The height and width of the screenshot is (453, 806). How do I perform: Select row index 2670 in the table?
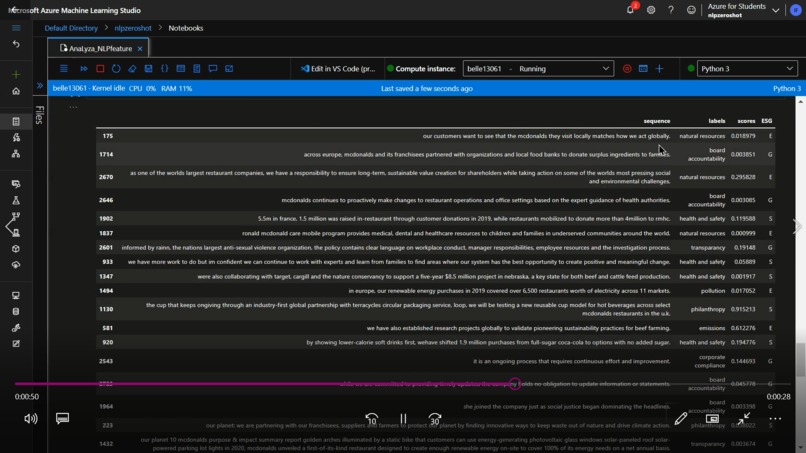(x=106, y=177)
